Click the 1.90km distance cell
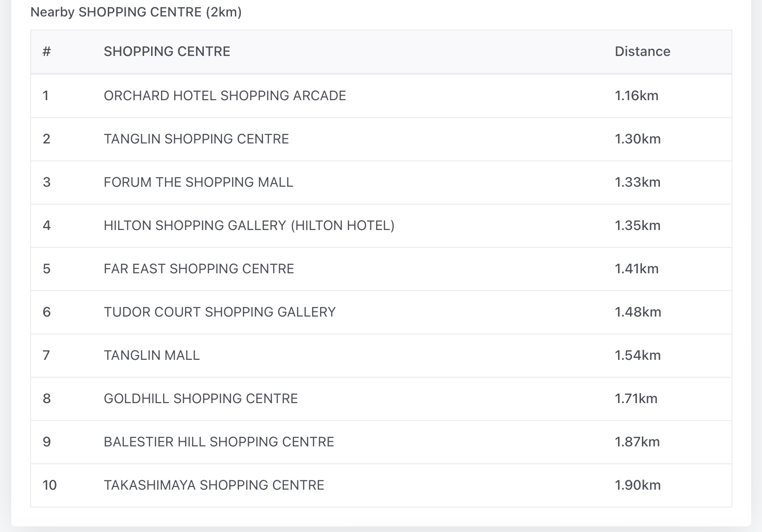 (637, 485)
